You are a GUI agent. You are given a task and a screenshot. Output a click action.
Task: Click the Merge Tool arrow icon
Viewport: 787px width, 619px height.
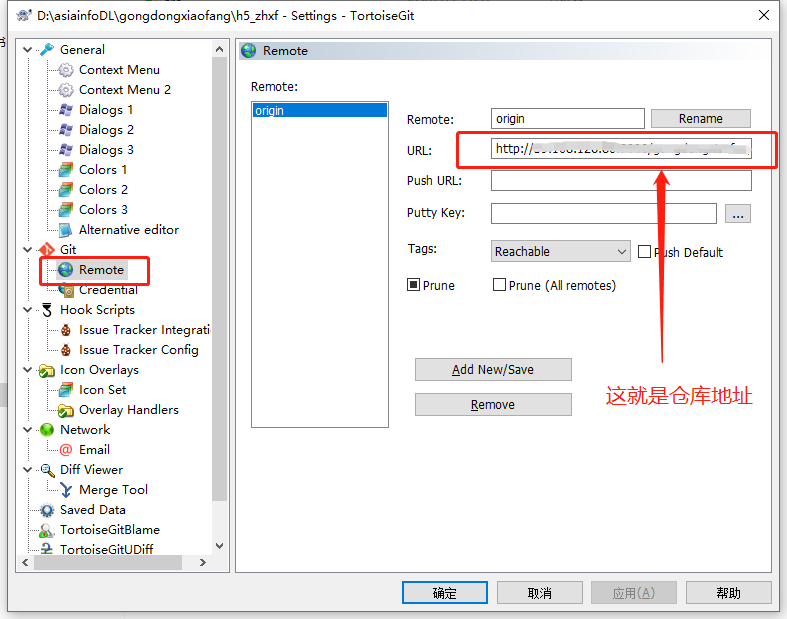coord(66,490)
